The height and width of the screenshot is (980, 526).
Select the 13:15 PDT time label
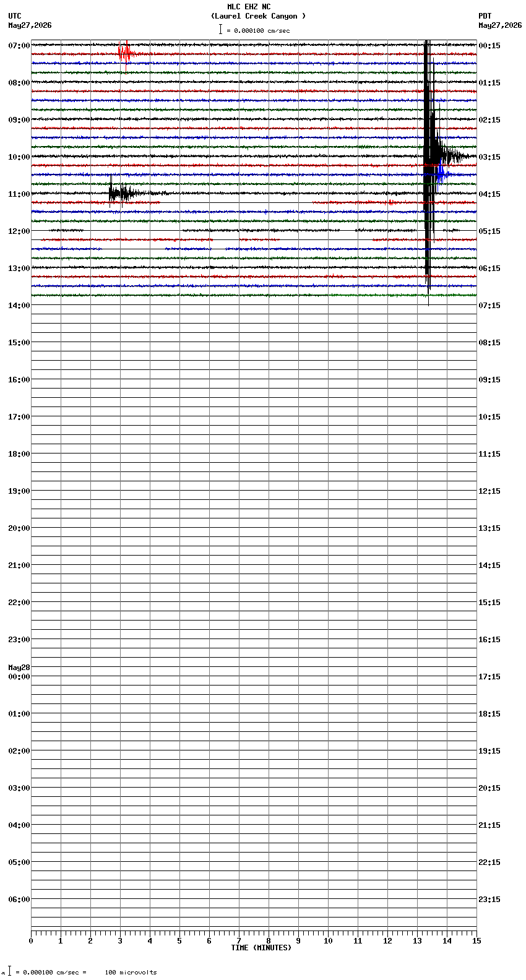pyautogui.click(x=489, y=528)
